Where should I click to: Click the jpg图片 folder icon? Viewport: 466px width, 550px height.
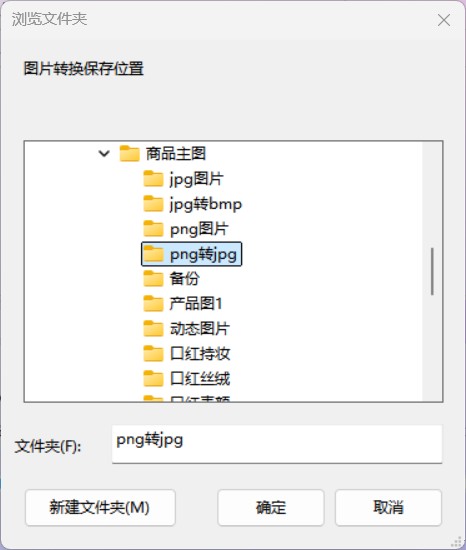[153, 179]
